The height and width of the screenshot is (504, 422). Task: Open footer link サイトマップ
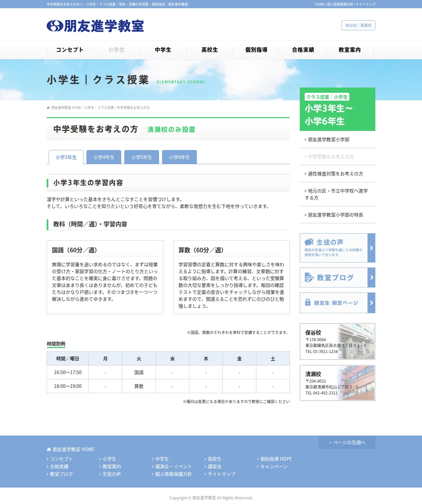pyautogui.click(x=222, y=474)
